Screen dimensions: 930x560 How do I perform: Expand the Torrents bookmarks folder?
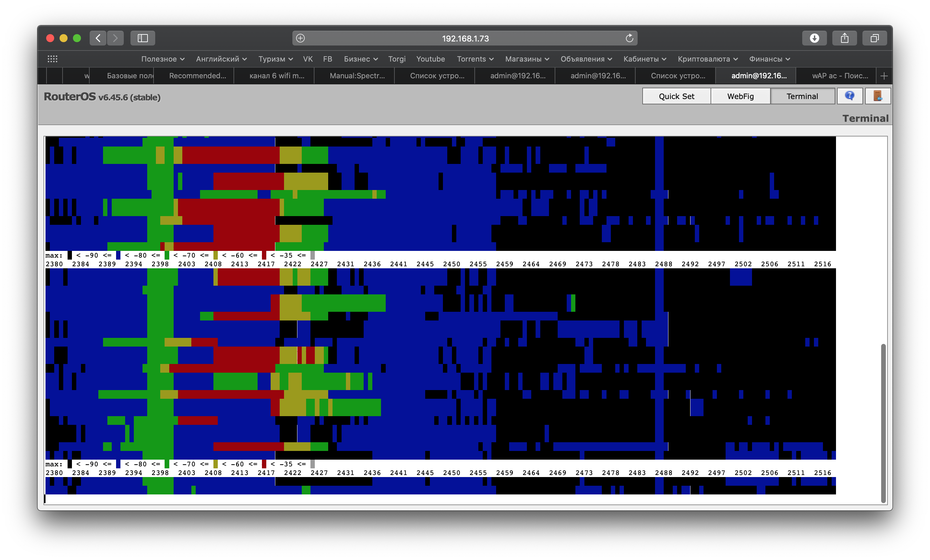pyautogui.click(x=475, y=59)
